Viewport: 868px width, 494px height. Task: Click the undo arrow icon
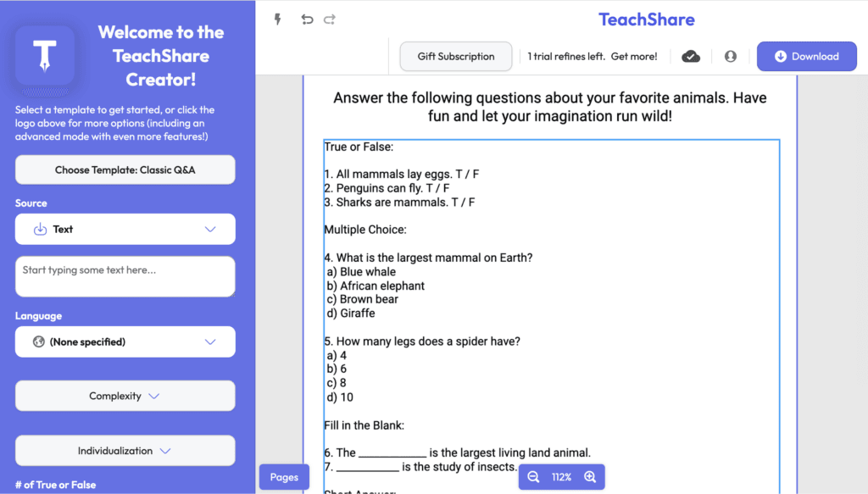coord(307,19)
